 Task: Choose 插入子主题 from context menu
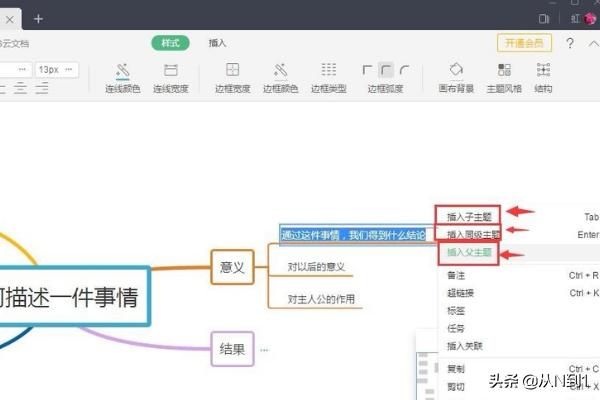pos(519,217)
